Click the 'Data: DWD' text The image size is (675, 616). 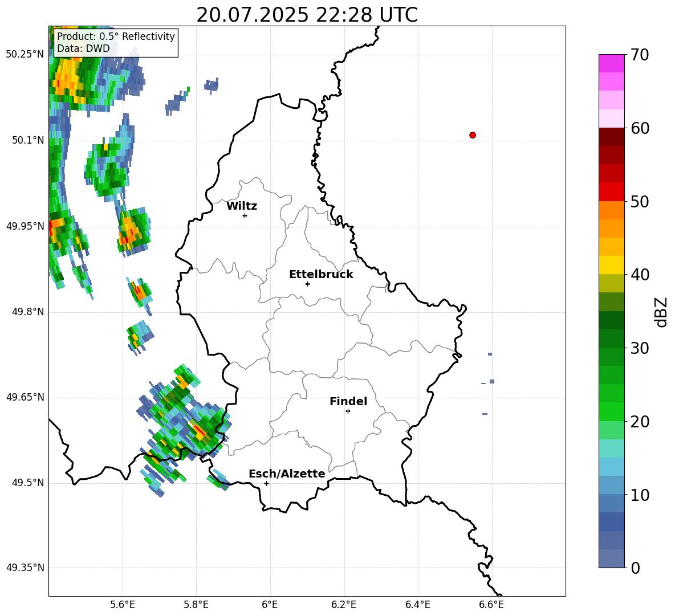coord(83,48)
